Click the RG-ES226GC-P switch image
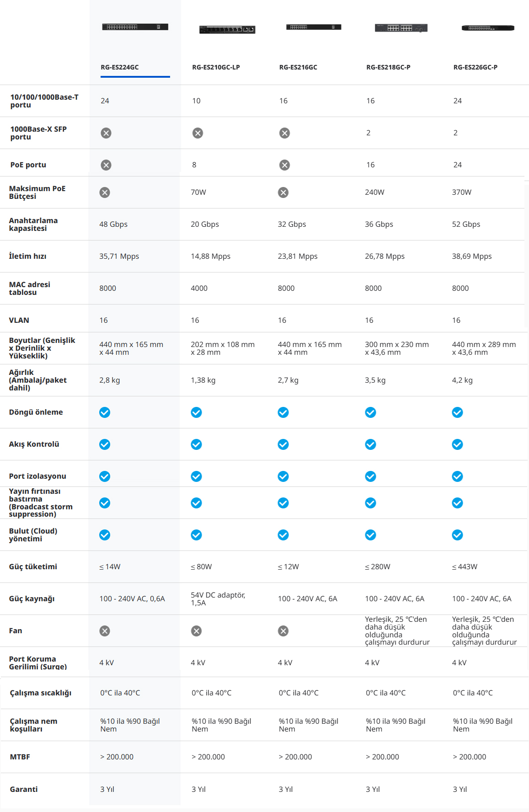529x812 pixels. [488, 28]
